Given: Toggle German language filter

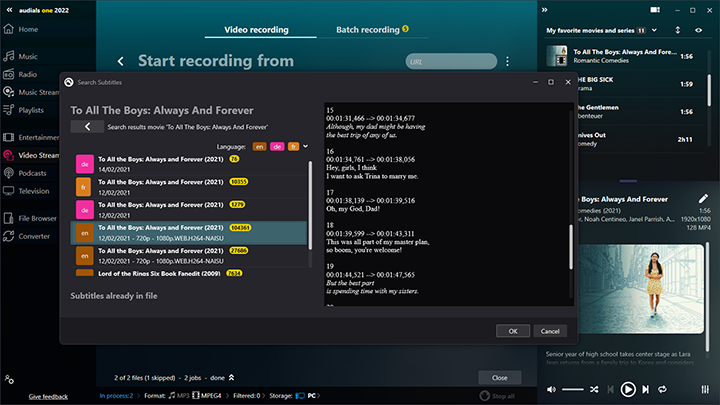Looking at the screenshot, I should click(277, 146).
